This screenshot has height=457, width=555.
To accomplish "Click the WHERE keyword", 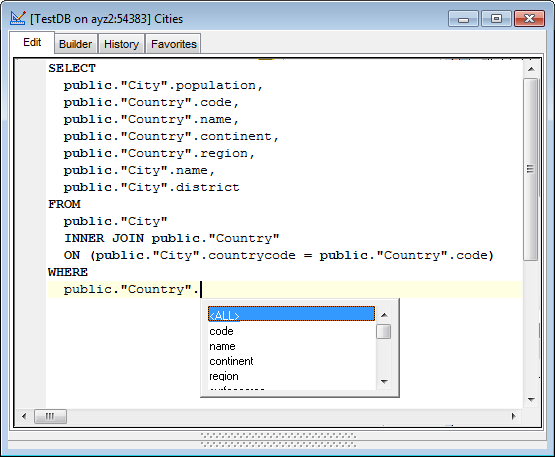I will coord(68,272).
